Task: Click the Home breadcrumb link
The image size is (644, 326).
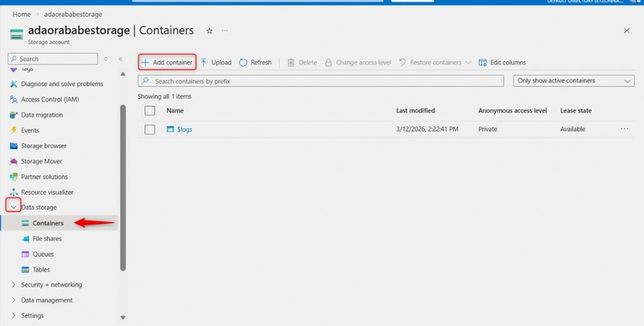Action: point(22,14)
